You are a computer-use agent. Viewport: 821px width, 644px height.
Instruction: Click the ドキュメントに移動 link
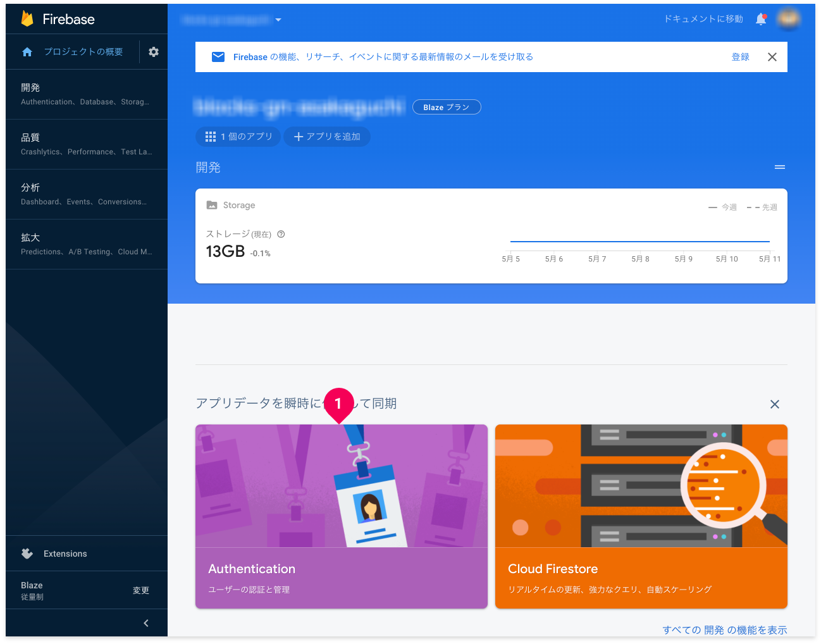[x=703, y=19]
